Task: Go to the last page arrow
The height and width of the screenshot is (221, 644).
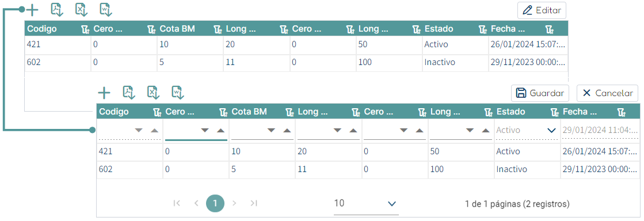Action: [x=254, y=203]
